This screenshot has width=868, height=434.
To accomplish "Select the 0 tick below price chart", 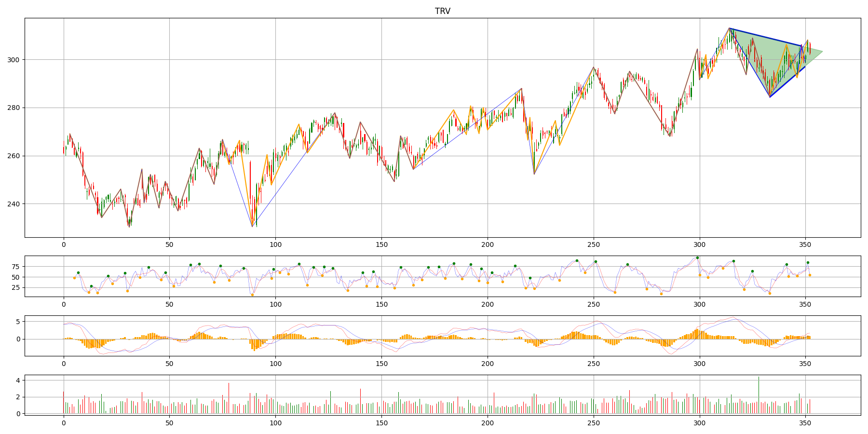I will (64, 245).
